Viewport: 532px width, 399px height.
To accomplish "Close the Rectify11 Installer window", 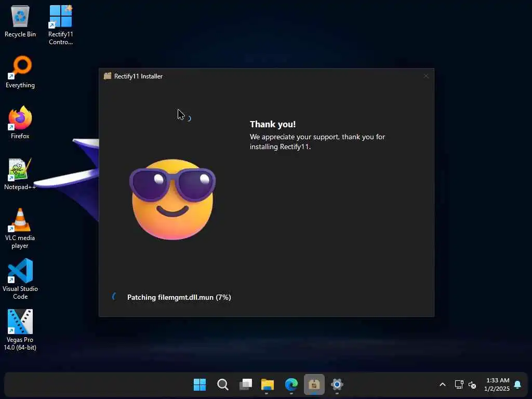I will 426,76.
